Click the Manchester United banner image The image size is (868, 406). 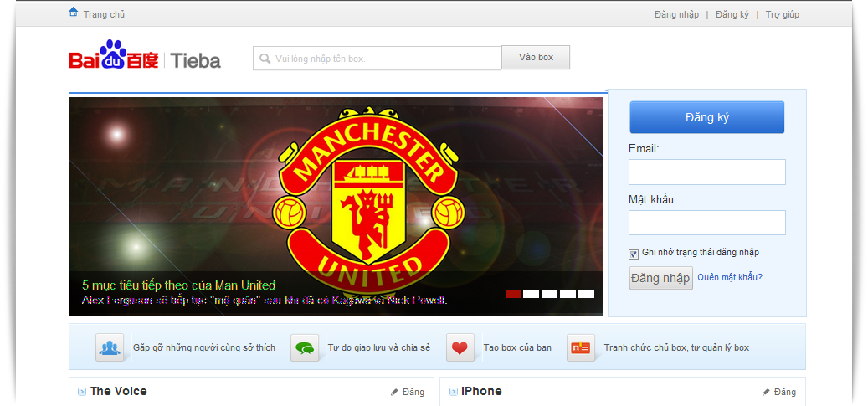[x=336, y=207]
